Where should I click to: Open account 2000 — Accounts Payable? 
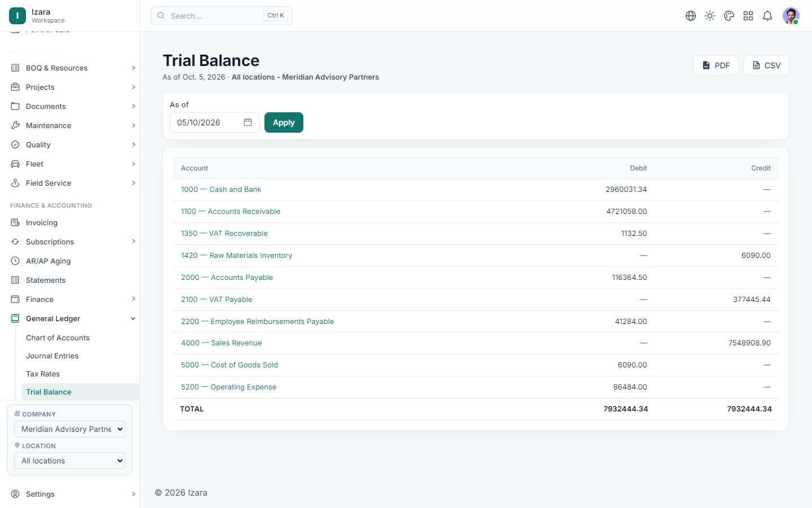[227, 278]
